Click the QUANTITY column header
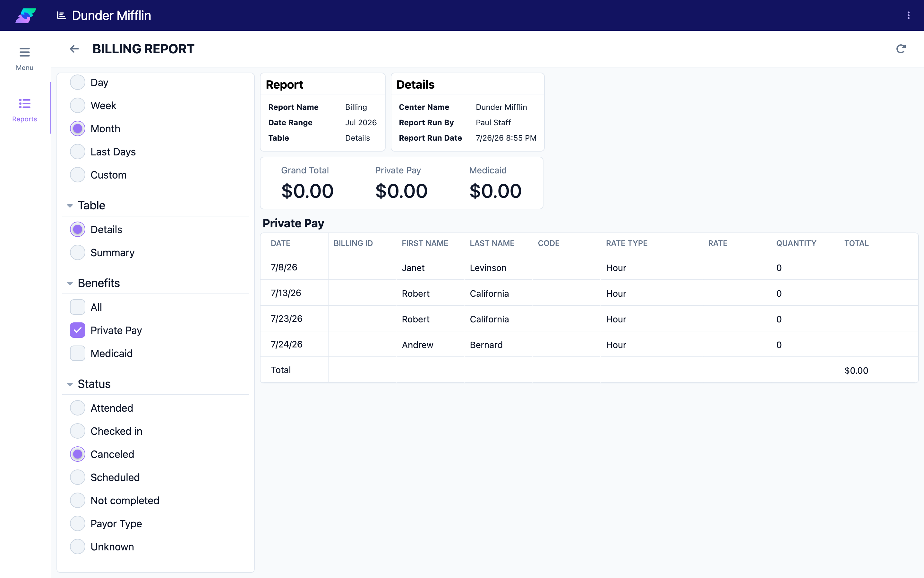Viewport: 924px width, 578px height. click(796, 243)
